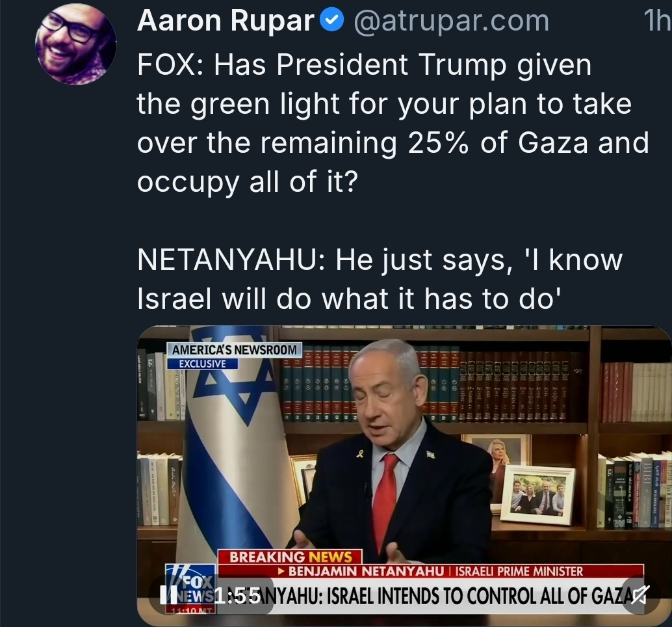Click the blue verified checkmark badge
The image size is (672, 627).
tap(333, 21)
